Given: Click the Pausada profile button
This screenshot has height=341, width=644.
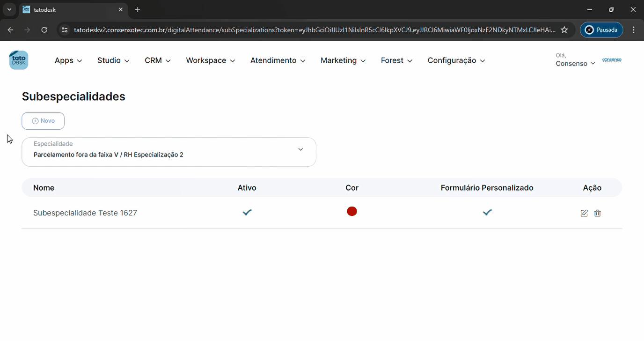Looking at the screenshot, I should click(x=601, y=30).
